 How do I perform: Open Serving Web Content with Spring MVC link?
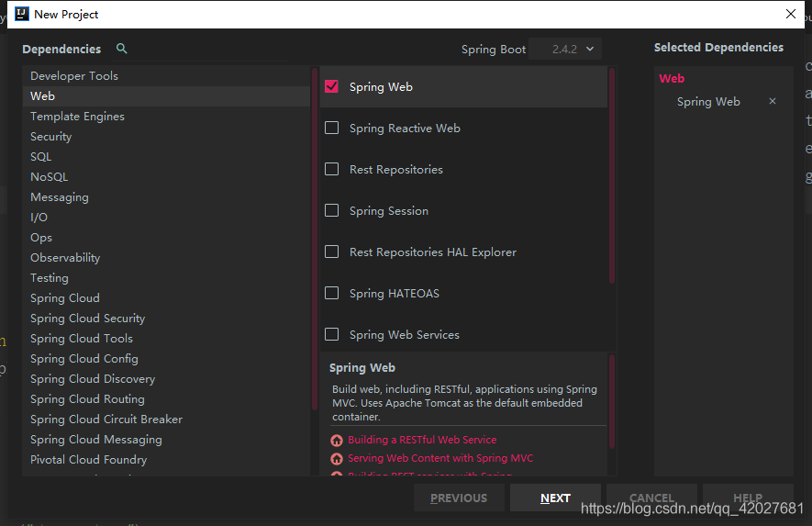click(x=440, y=458)
